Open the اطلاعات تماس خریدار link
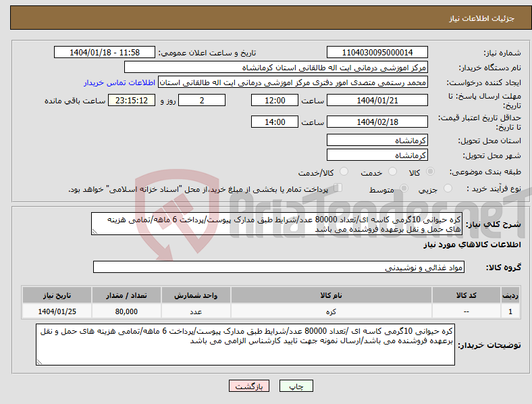 [119, 82]
